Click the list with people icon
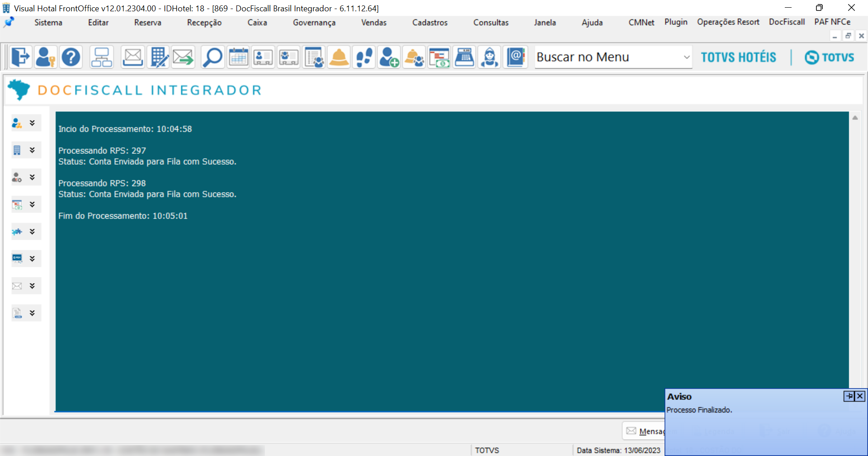868x456 pixels. [314, 57]
